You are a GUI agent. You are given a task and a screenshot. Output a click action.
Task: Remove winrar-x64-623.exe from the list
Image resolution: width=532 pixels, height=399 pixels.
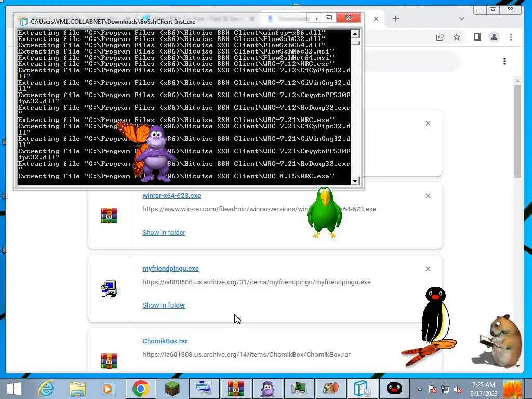click(x=428, y=196)
